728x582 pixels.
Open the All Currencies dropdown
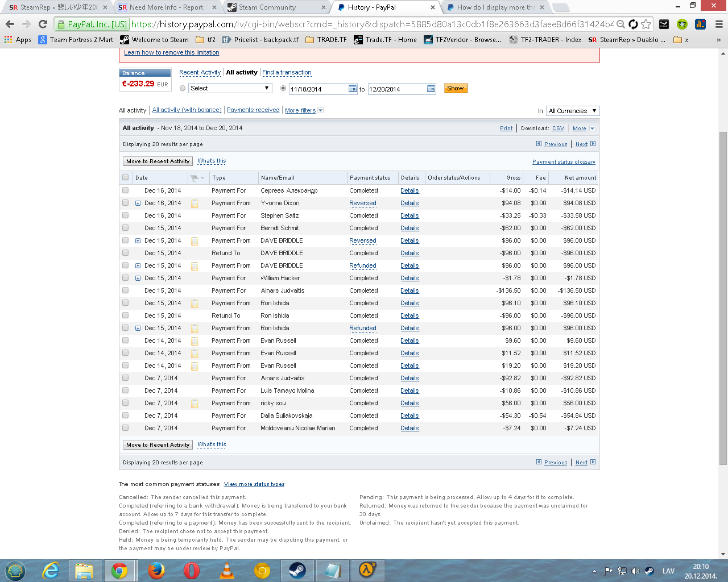click(572, 111)
